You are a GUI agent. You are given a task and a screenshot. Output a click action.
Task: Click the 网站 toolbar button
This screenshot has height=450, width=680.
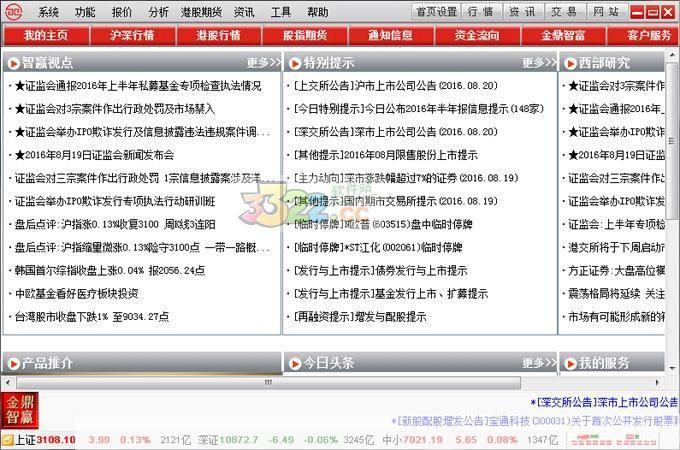(x=607, y=12)
